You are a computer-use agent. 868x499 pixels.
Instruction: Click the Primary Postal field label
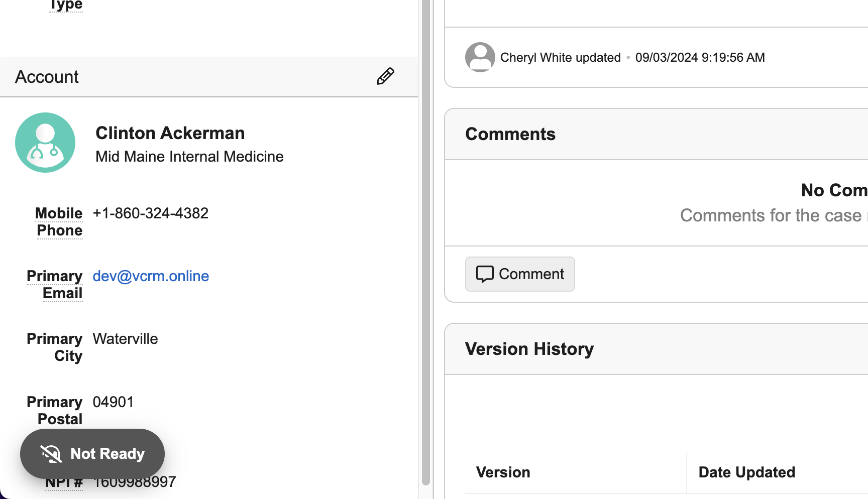pos(55,411)
